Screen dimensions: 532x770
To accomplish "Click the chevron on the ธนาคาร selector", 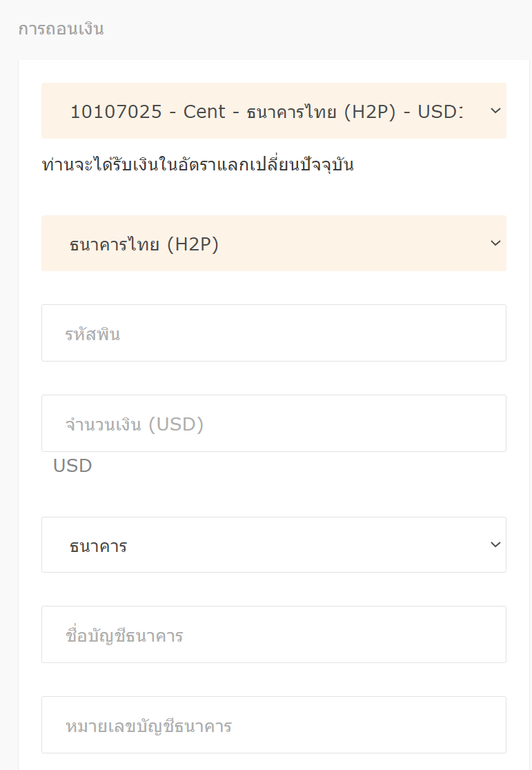I will [x=495, y=544].
